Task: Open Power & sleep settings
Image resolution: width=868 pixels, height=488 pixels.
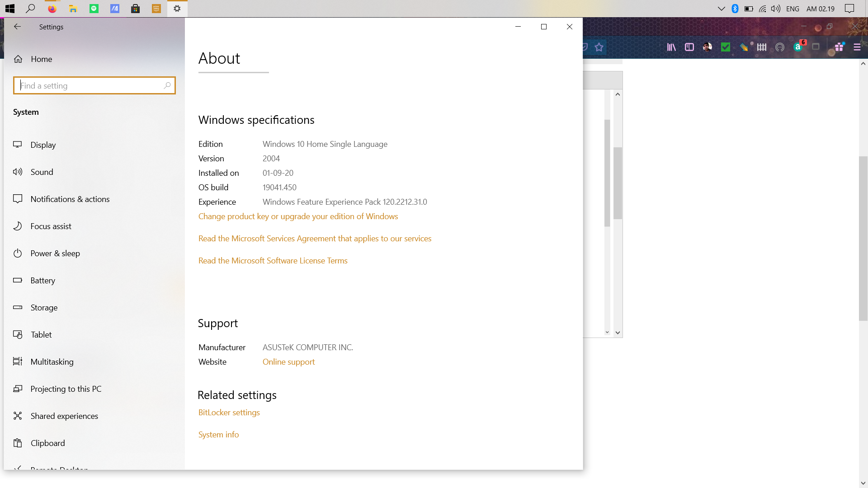Action: click(55, 253)
